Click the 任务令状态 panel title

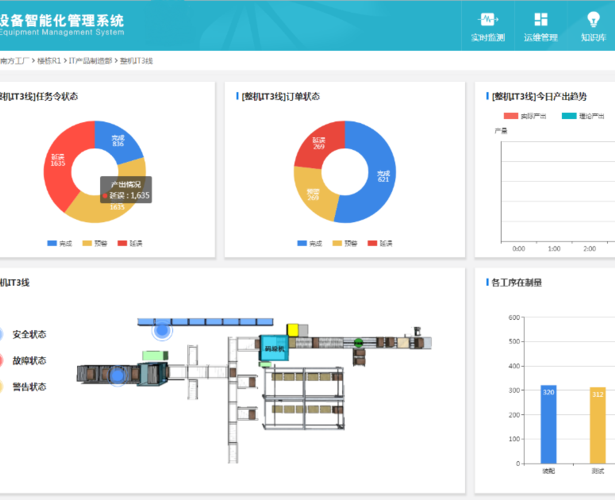coord(39,96)
